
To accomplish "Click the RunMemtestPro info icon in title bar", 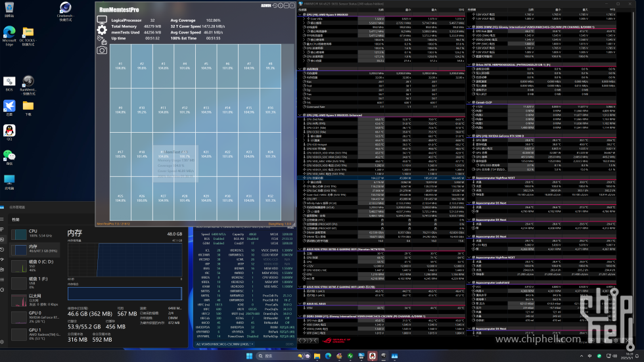I will (x=281, y=5).
